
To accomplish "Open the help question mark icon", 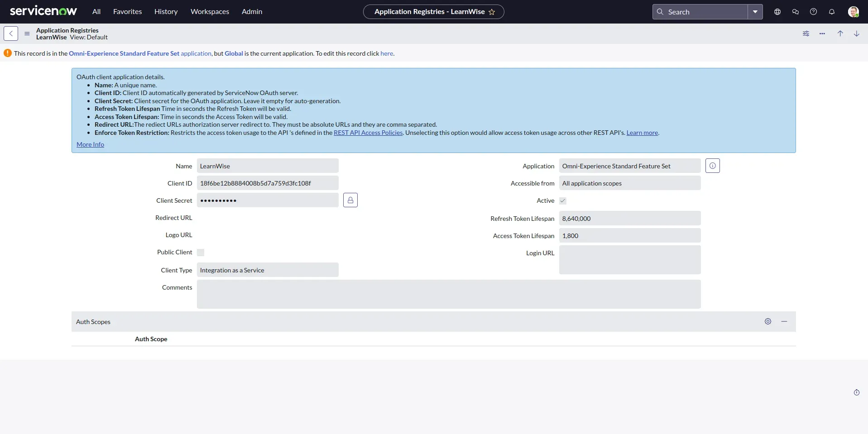I will [x=814, y=12].
